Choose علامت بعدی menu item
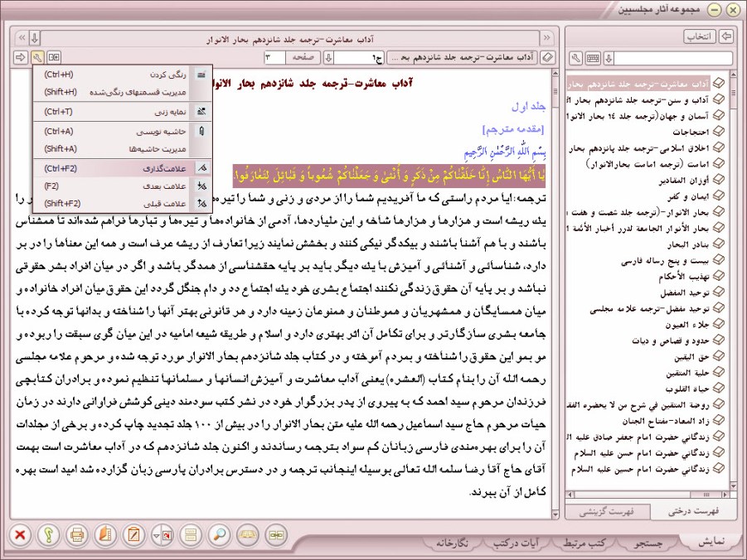The width and height of the screenshot is (747, 560). click(123, 186)
